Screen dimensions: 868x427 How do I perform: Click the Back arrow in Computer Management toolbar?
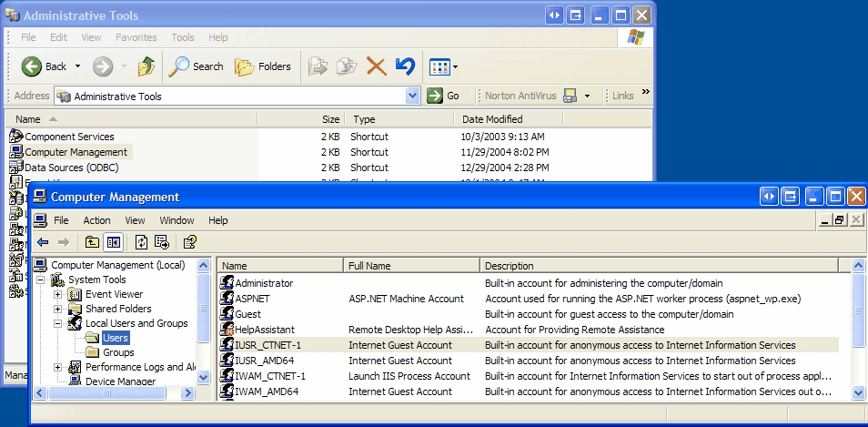(42, 242)
